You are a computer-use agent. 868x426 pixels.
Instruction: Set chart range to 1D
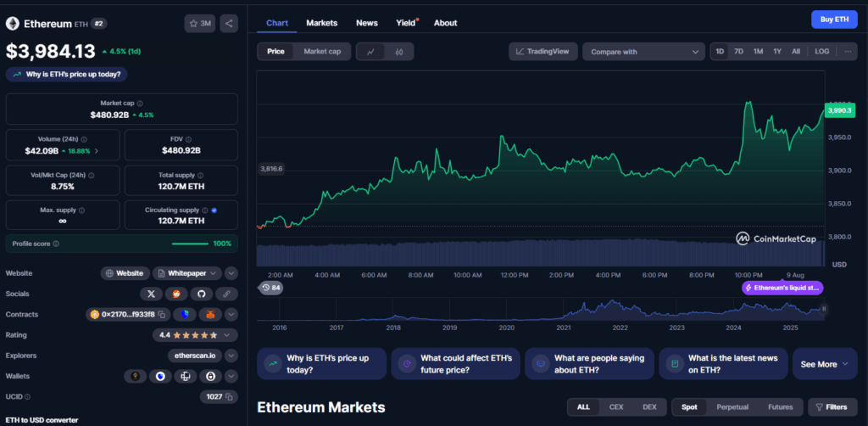click(x=720, y=52)
